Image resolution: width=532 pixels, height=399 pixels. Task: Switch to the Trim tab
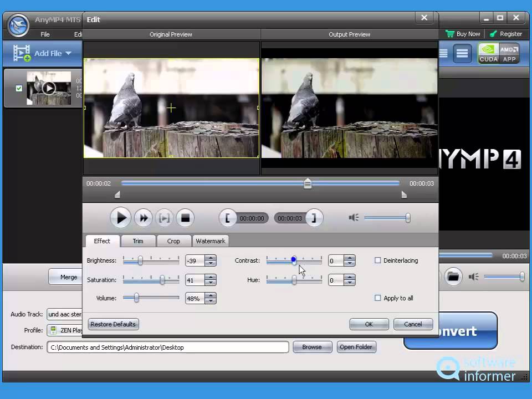[138, 241]
